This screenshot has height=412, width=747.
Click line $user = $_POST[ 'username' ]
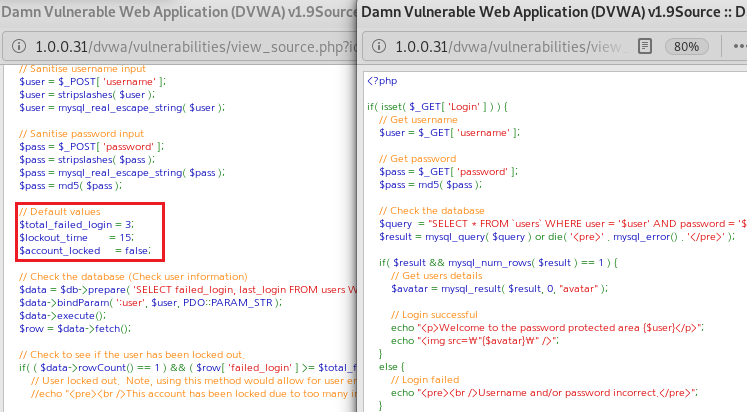(x=92, y=81)
